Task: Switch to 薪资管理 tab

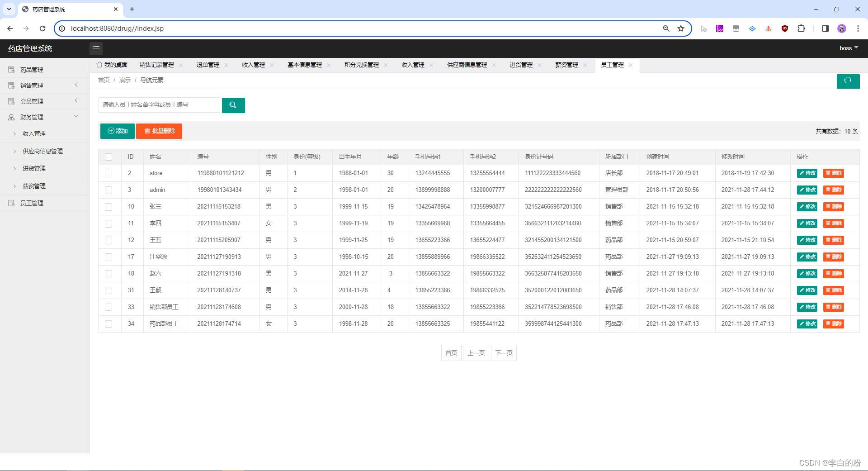Action: point(566,65)
